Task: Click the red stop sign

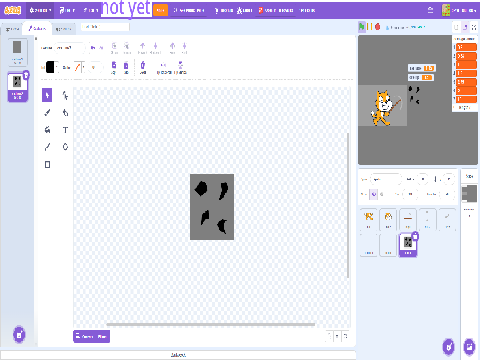Action: coord(377,27)
